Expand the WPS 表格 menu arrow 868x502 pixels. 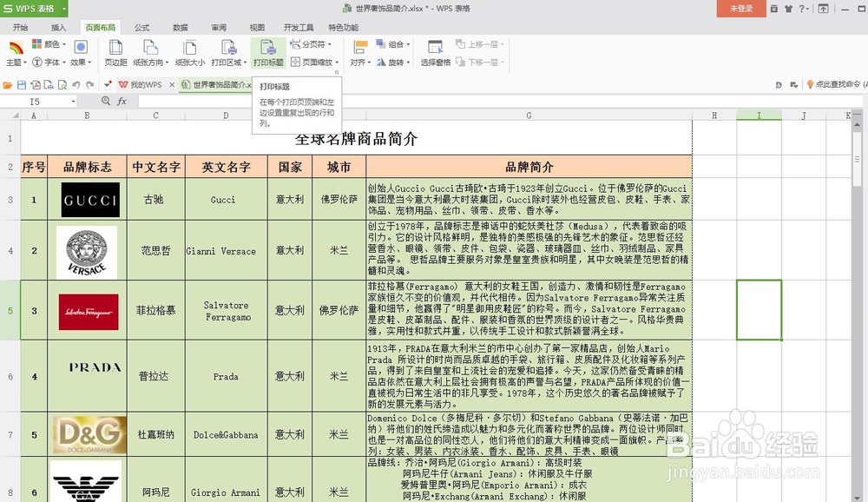tap(64, 9)
